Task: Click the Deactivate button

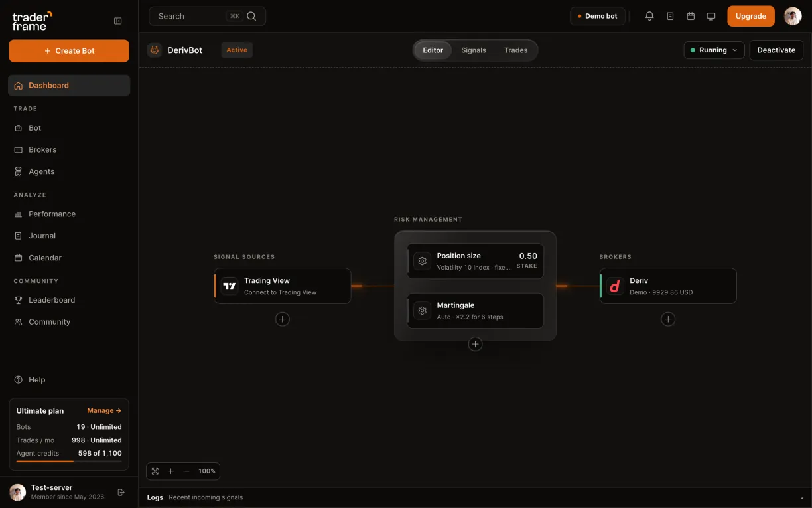Action: pyautogui.click(x=776, y=50)
